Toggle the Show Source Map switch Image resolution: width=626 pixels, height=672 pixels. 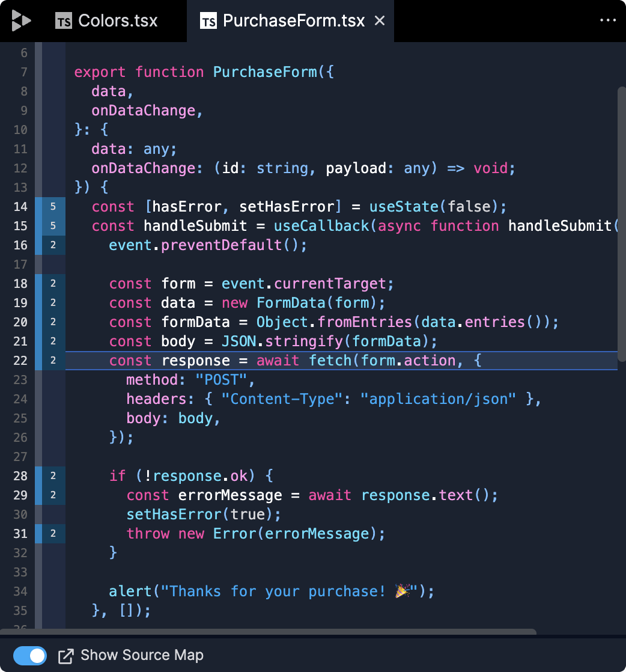(x=30, y=656)
